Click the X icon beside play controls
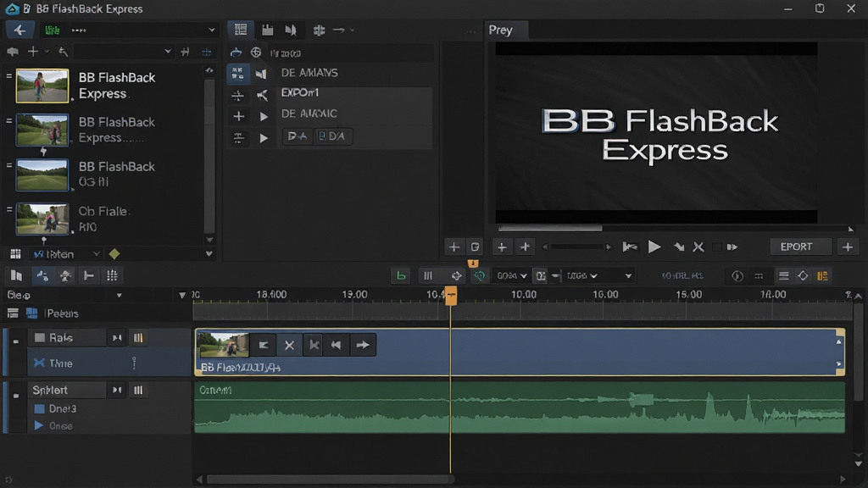 coord(698,247)
